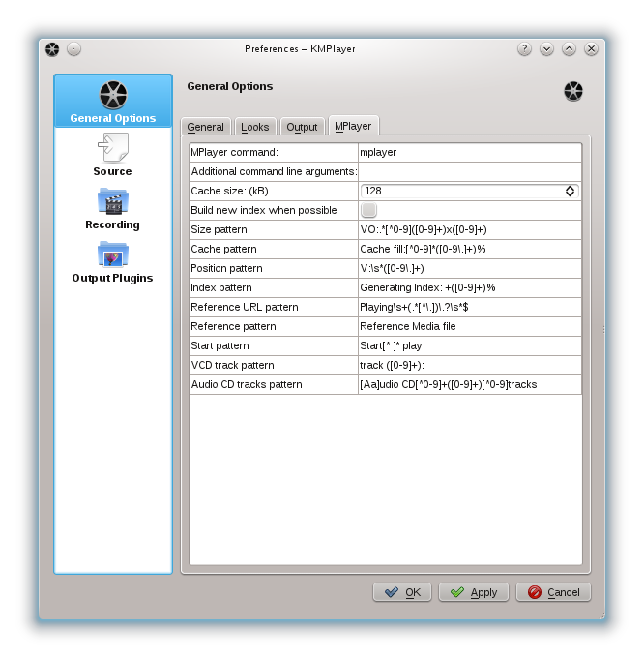The image size is (644, 658).
Task: Click 'Cache pattern' label cell
Action: pyautogui.click(x=274, y=249)
